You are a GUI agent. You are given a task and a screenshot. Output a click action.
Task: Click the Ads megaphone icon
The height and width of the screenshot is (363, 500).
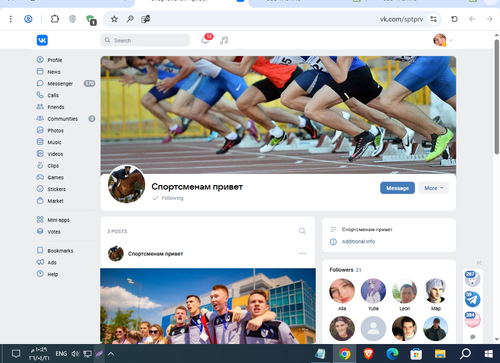pyautogui.click(x=40, y=262)
